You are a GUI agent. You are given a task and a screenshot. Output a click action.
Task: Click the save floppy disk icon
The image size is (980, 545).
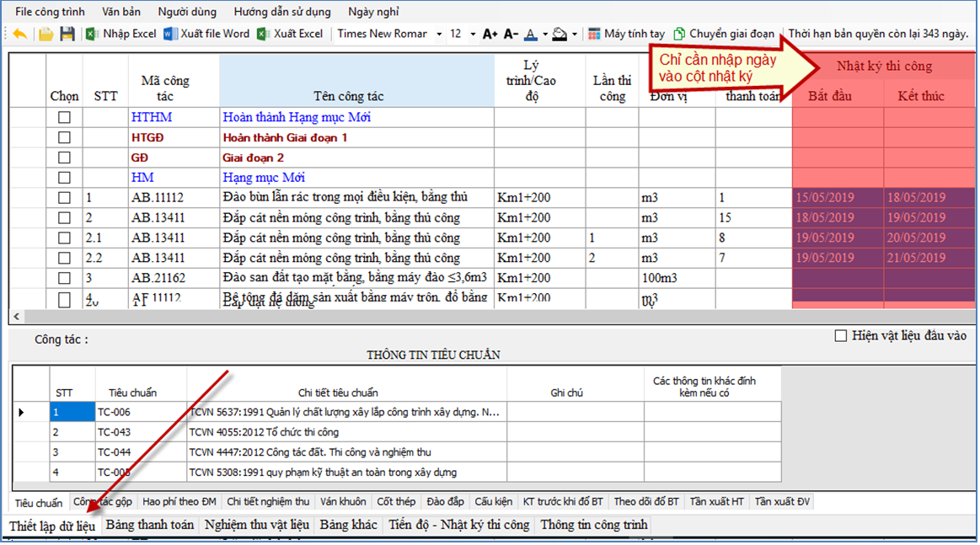point(67,35)
